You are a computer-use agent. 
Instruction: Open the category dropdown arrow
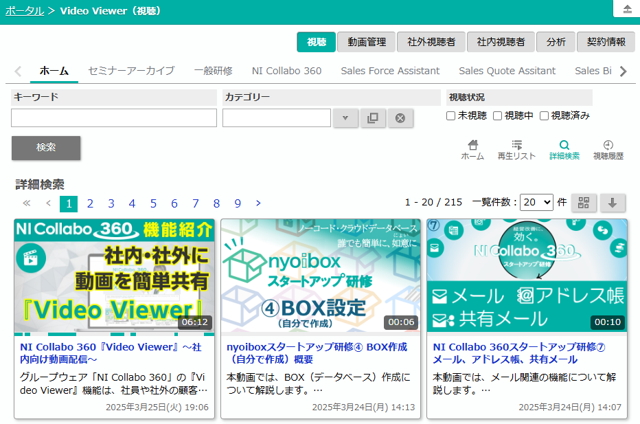(345, 118)
